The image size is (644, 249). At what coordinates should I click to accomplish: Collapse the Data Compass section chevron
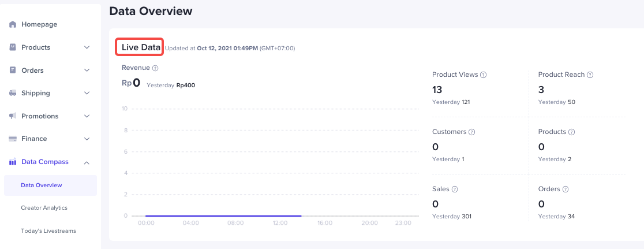point(87,162)
